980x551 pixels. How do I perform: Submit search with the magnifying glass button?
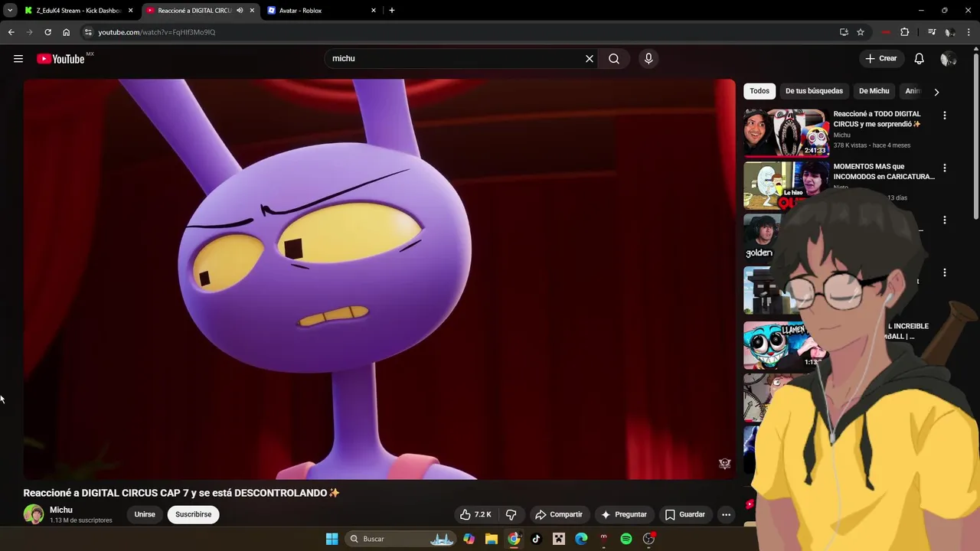[614, 59]
